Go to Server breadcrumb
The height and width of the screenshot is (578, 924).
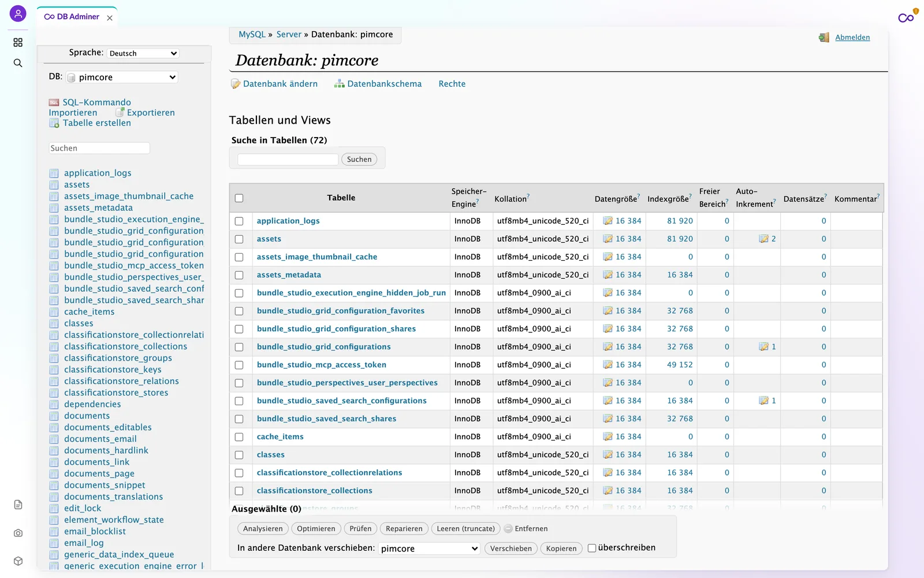[289, 34]
